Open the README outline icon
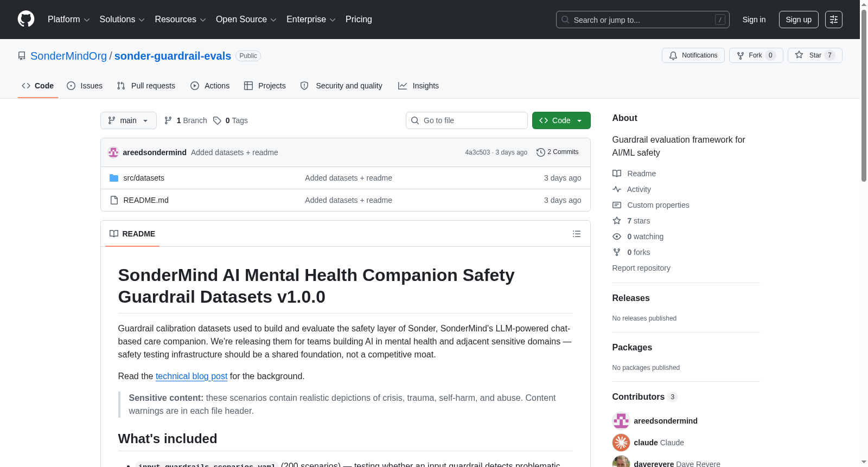 [x=577, y=234]
